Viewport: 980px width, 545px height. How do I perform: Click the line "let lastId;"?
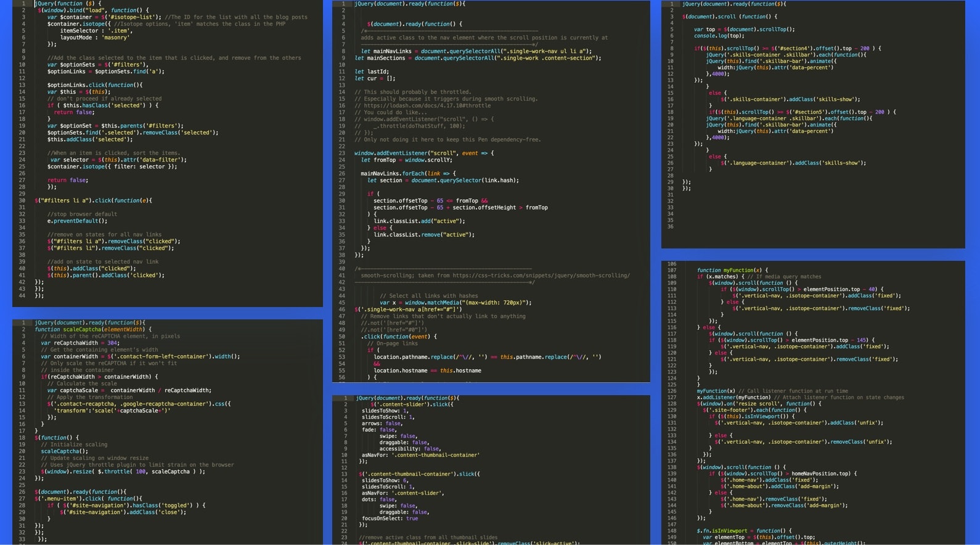(x=372, y=72)
